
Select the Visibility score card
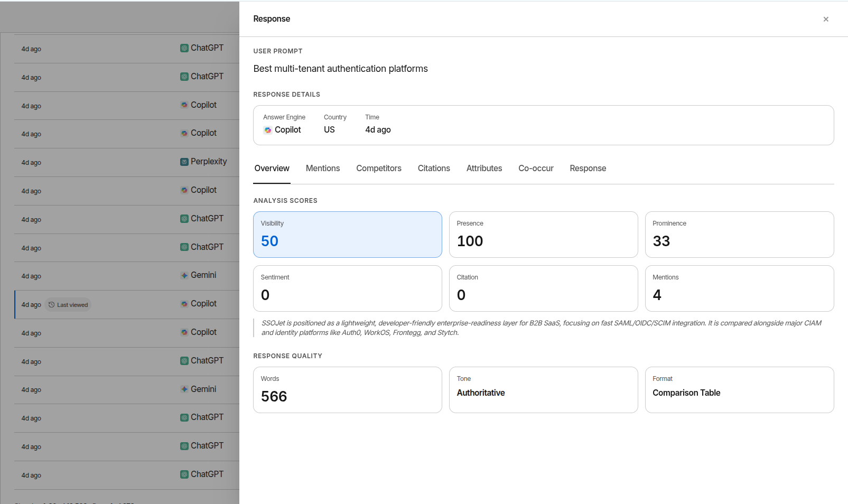(348, 235)
